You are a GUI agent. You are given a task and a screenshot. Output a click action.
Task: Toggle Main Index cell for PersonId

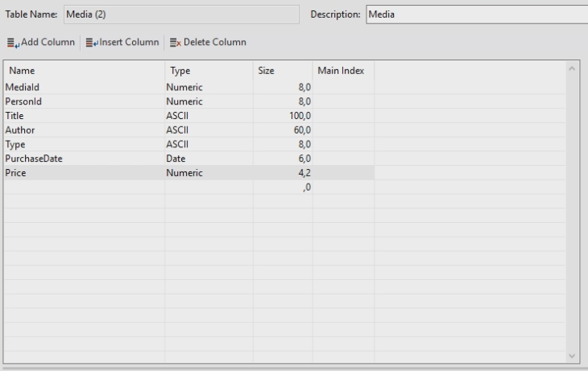[343, 101]
